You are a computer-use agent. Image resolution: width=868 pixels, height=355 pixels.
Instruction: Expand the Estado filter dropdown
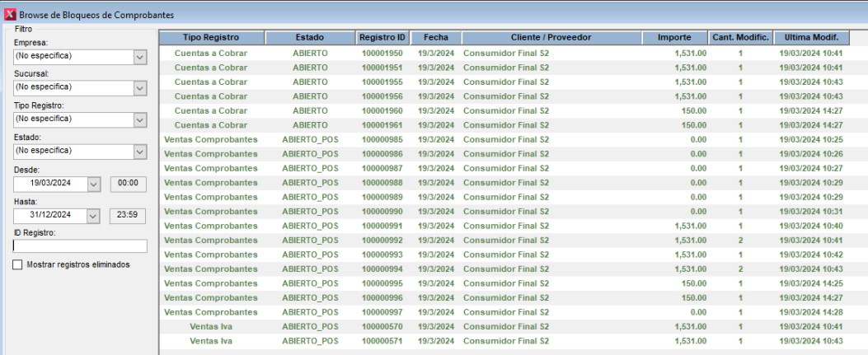(x=139, y=152)
